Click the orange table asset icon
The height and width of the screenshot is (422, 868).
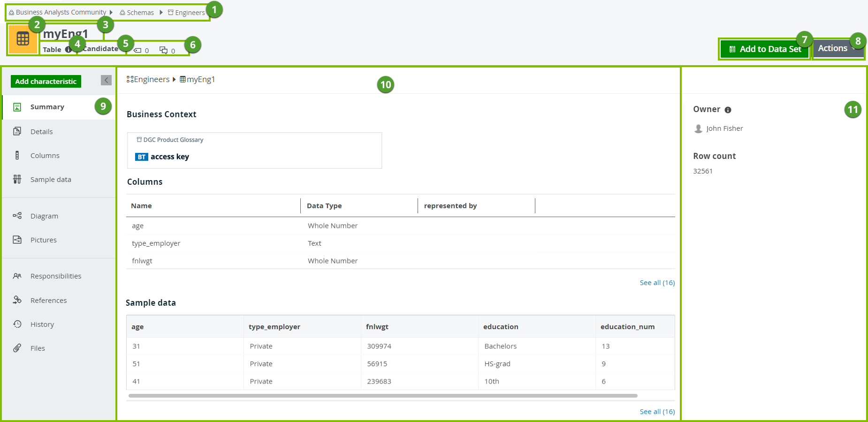[23, 39]
